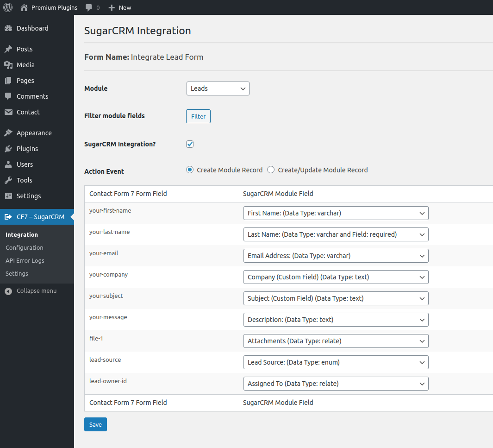This screenshot has height=448, width=493.
Task: Select the Tools wrench icon
Action: click(9, 180)
